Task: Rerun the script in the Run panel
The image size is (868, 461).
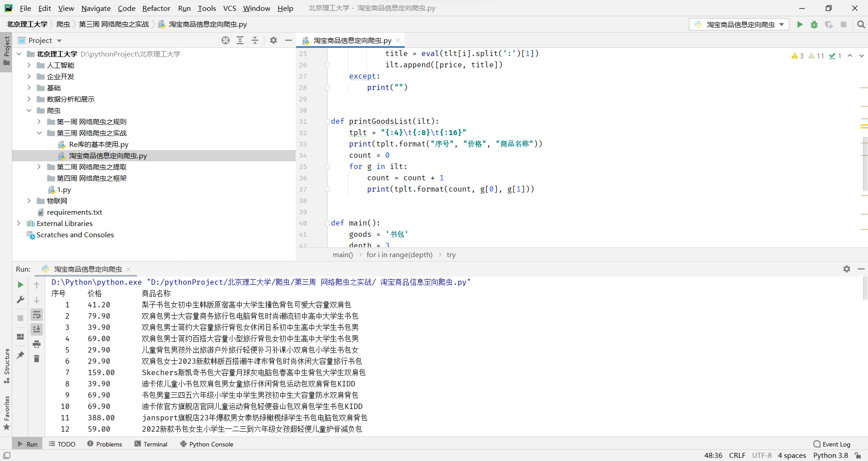Action: point(20,285)
